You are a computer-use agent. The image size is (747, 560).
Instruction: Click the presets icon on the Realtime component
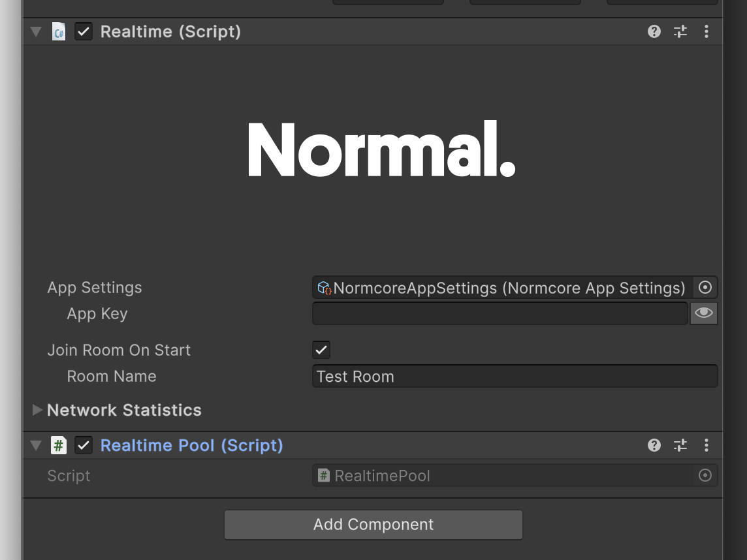pos(680,31)
